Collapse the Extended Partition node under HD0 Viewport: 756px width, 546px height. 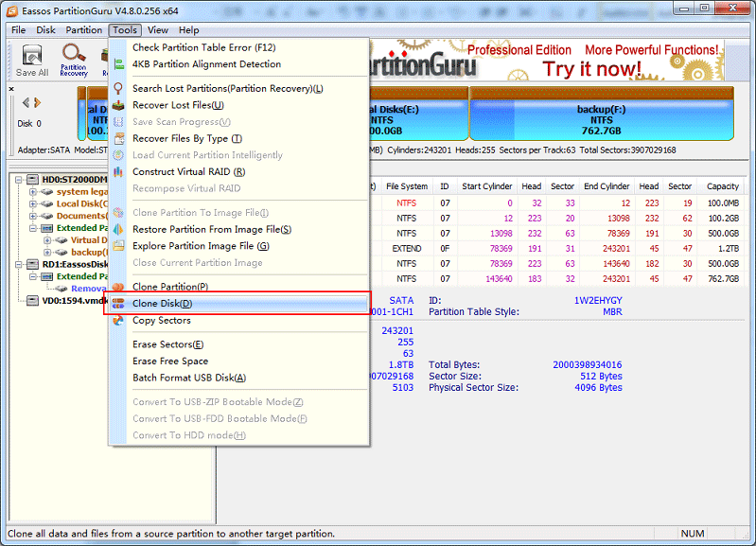coord(33,228)
